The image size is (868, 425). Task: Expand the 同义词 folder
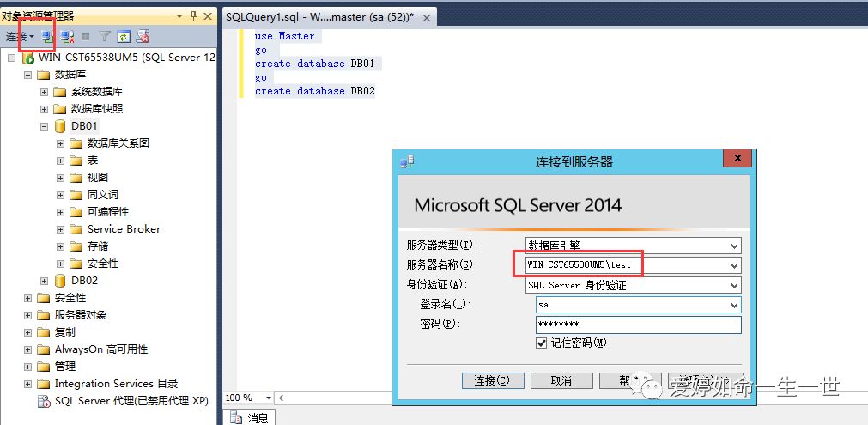coord(60,195)
